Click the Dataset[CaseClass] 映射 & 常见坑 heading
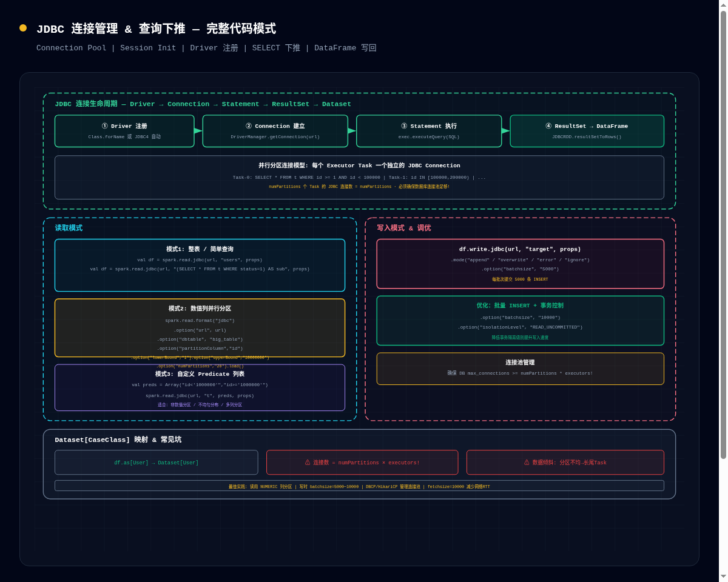The width and height of the screenshot is (728, 582). click(118, 440)
